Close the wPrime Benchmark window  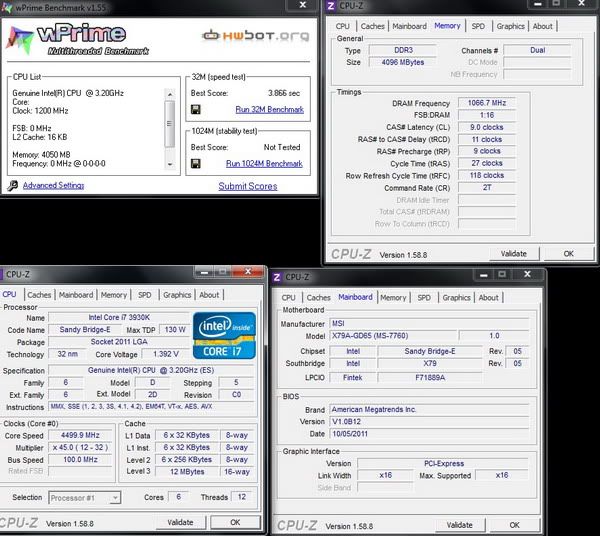[x=303, y=5]
